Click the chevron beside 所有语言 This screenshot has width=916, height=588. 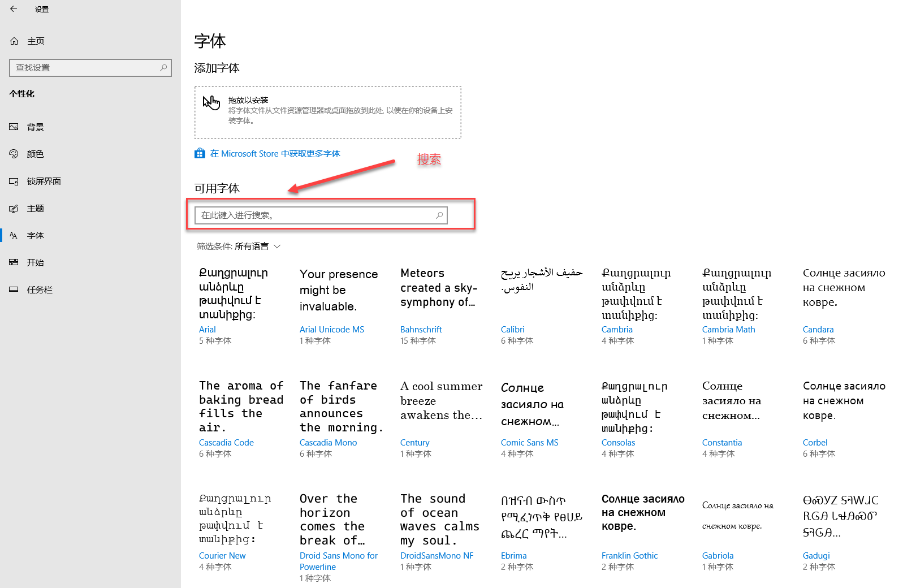277,247
